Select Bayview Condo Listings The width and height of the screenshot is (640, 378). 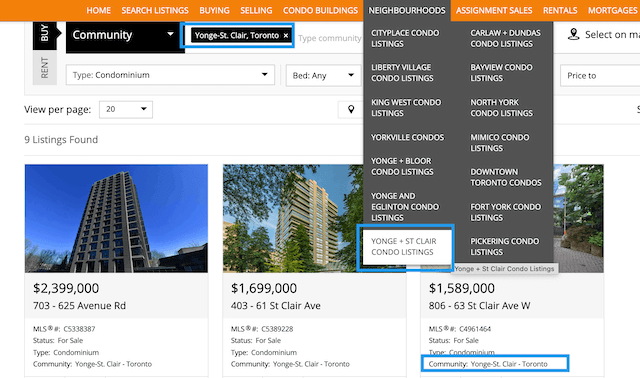(501, 73)
